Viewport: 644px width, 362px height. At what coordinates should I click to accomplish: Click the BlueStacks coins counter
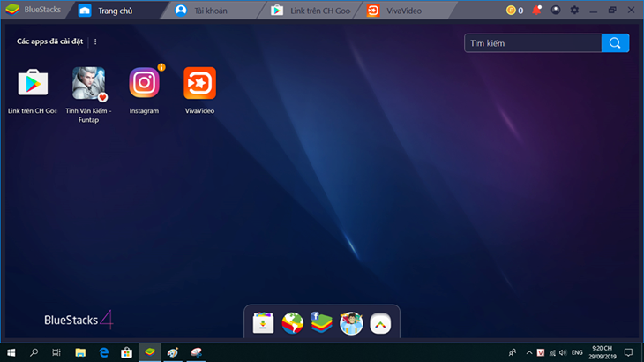[514, 11]
